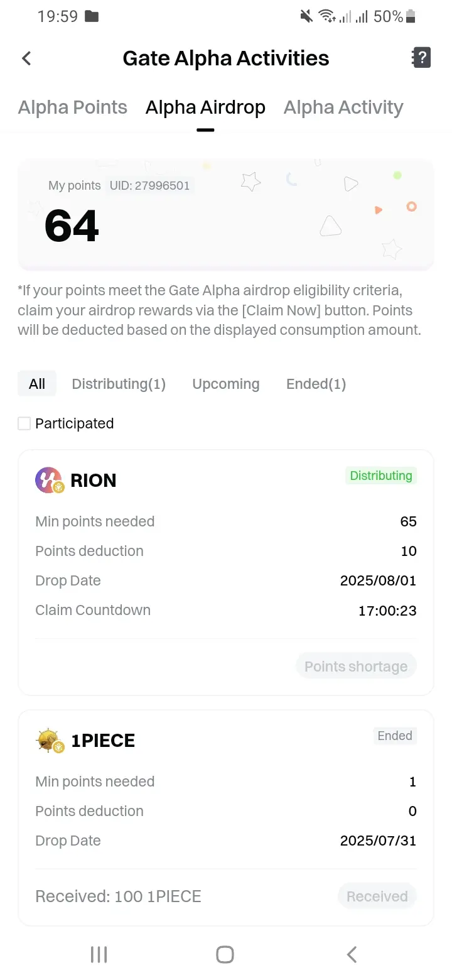Select the Alpha Airdrop tab
Image resolution: width=452 pixels, height=980 pixels.
(x=205, y=107)
